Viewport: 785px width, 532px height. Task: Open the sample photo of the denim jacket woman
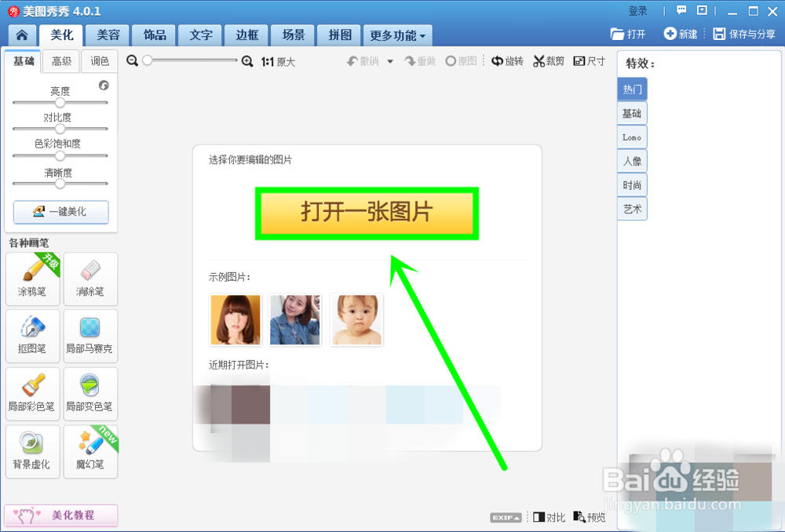(295, 320)
